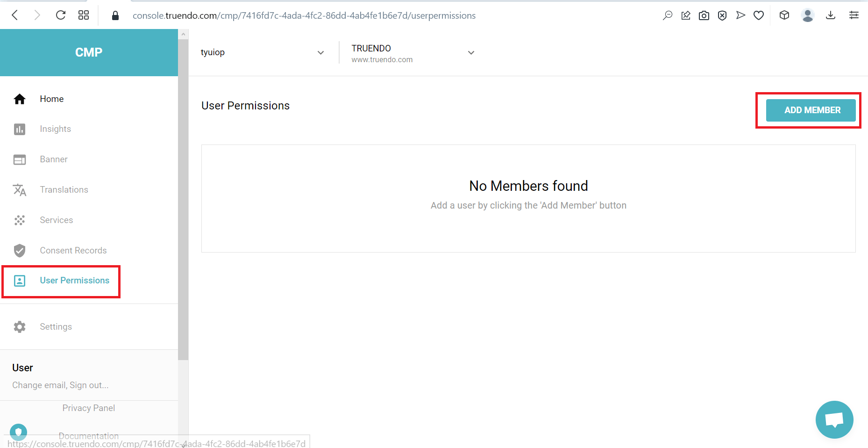Click the padlock site security icon
Viewport: 868px width, 448px height.
pos(115,15)
